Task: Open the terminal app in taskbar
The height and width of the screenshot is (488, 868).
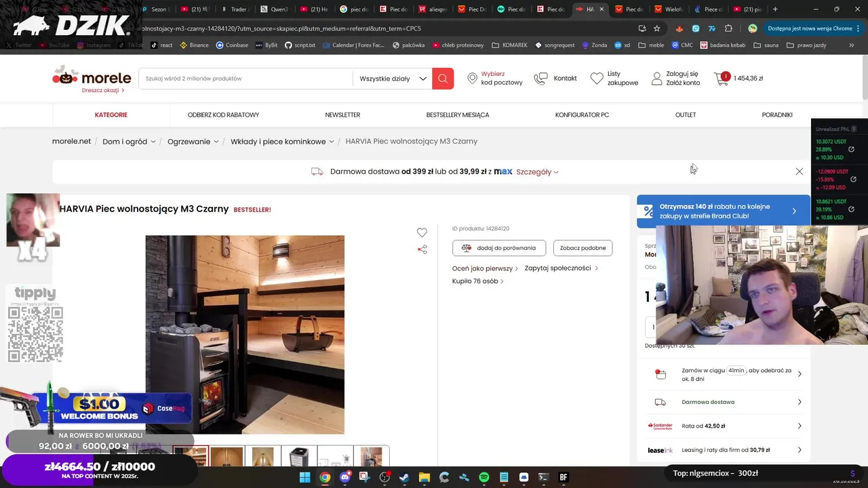Action: click(543, 477)
